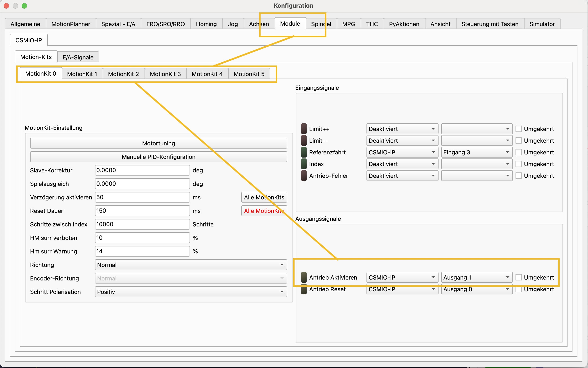Click the Index signal status LED
Screen dimensions: 588x368
[x=304, y=164]
